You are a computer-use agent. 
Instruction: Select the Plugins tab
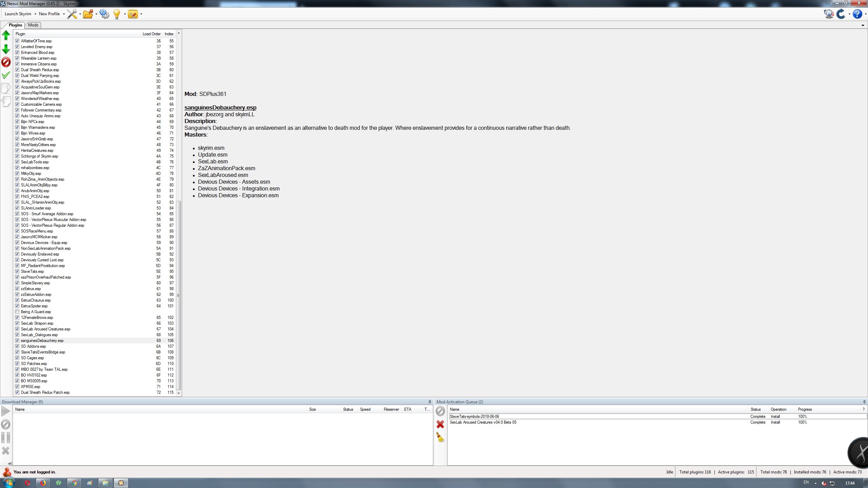(x=15, y=25)
